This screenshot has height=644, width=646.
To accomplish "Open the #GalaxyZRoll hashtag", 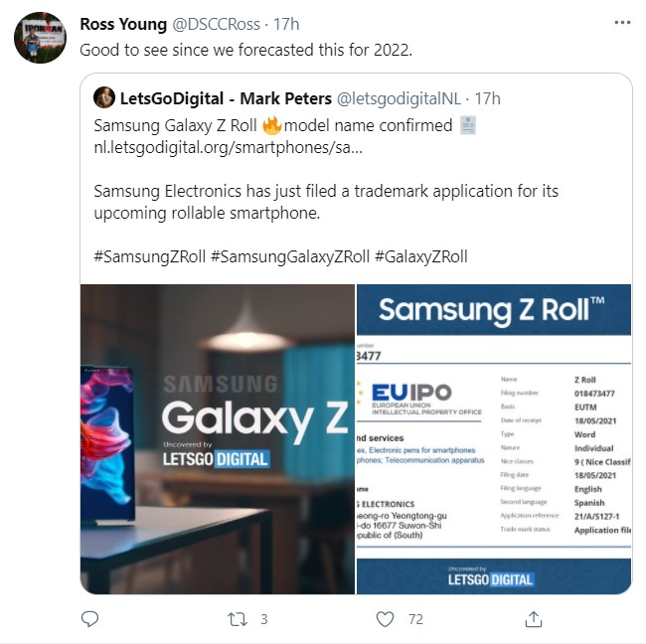I will point(421,256).
